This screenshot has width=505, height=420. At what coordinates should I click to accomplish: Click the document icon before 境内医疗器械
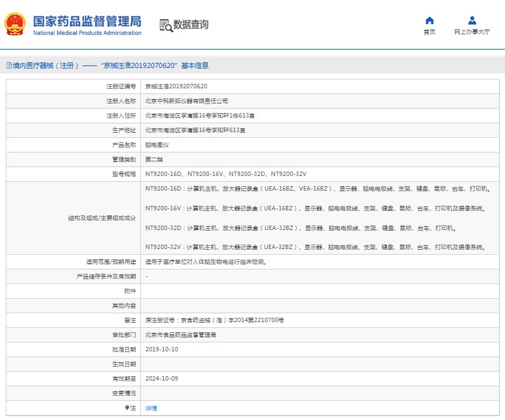(x=9, y=65)
